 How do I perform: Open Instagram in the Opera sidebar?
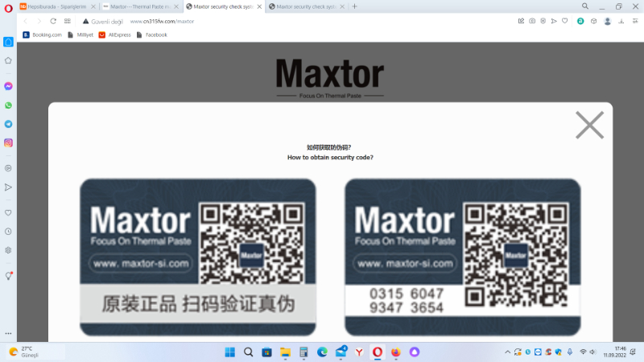pyautogui.click(x=8, y=143)
